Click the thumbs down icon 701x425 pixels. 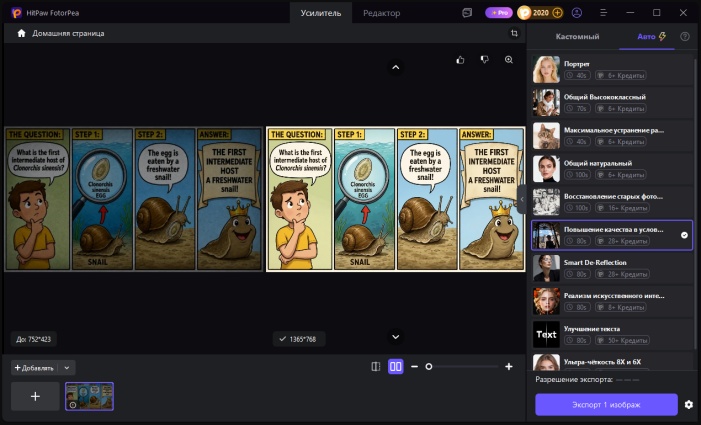tap(485, 60)
